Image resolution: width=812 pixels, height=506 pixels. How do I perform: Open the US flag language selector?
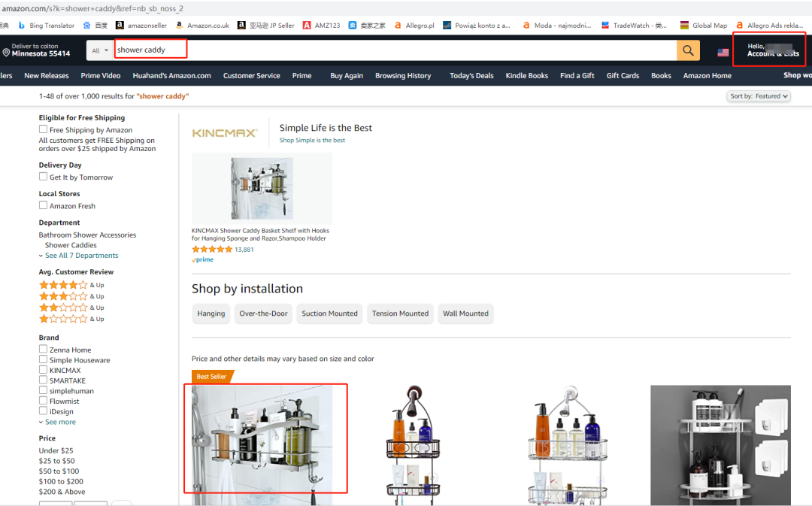point(723,53)
